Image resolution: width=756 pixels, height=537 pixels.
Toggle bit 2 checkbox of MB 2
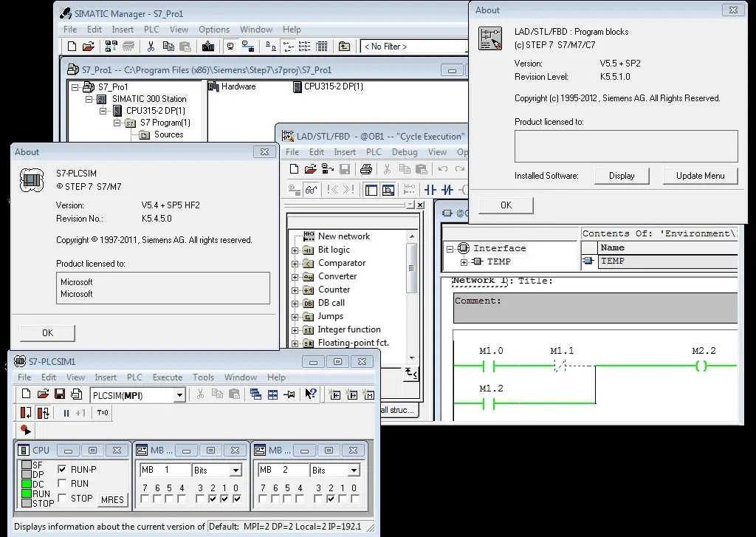[330, 499]
